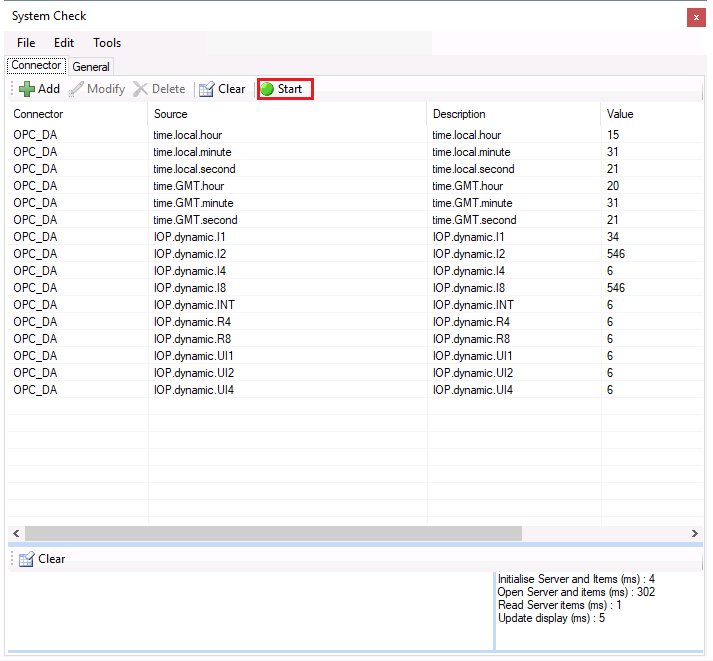713x661 pixels.
Task: Click value 546 in IOP.dynamic.I2 row
Action: coord(616,254)
